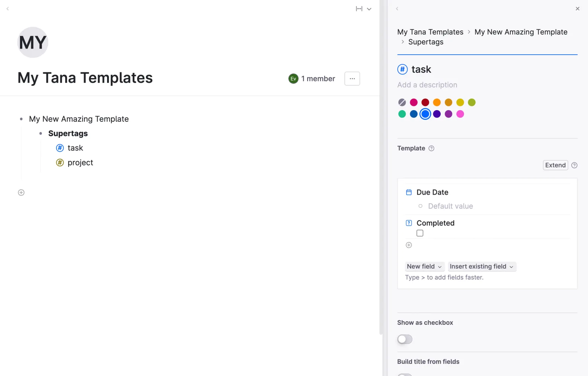Image resolution: width=588 pixels, height=376 pixels.
Task: Click the Completed field type icon
Action: point(409,223)
